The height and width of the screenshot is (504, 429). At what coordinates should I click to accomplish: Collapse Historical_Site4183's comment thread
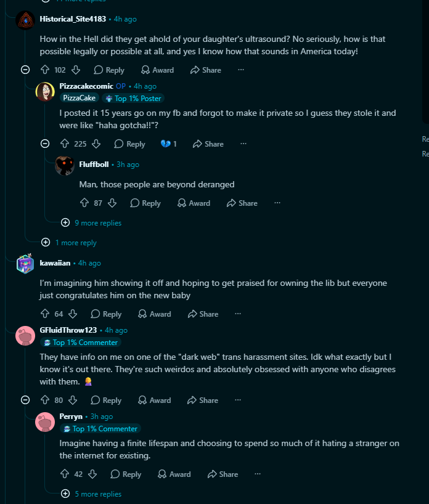(x=25, y=70)
